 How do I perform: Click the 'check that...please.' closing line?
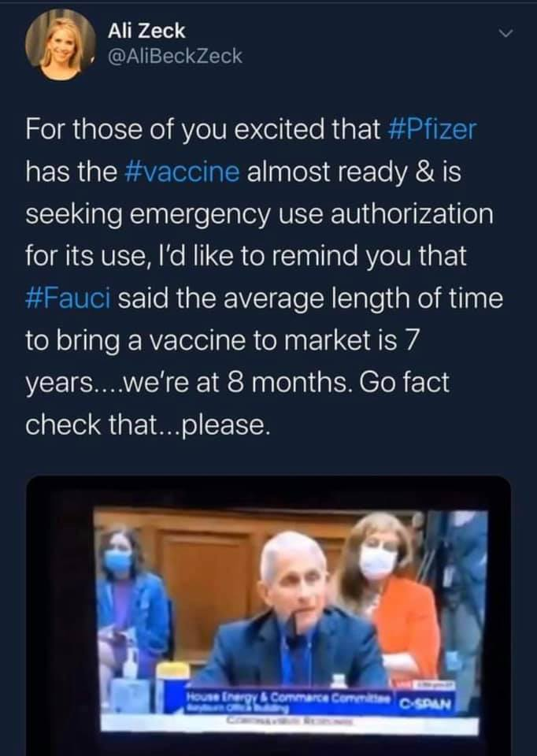pyautogui.click(x=146, y=424)
